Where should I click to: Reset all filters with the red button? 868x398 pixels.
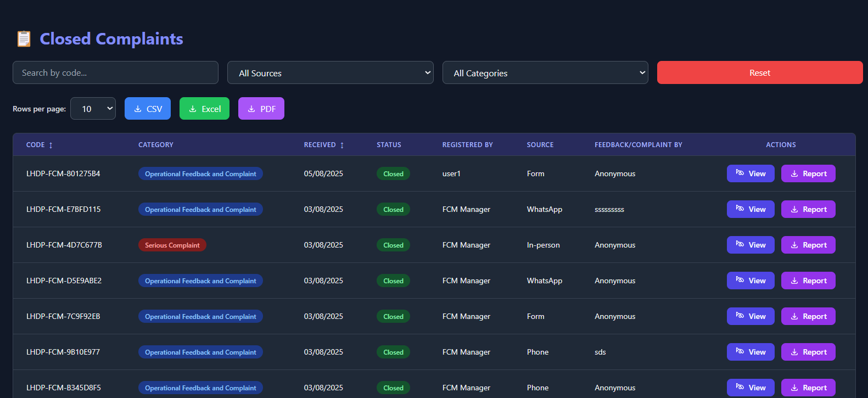tap(759, 72)
